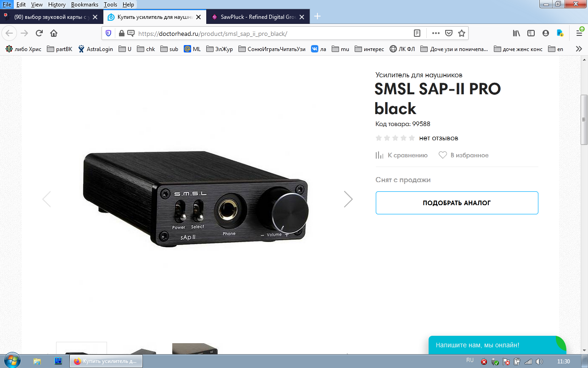The width and height of the screenshot is (588, 368).
Task: Close the 'Купить усилитель' tab
Action: point(198,17)
